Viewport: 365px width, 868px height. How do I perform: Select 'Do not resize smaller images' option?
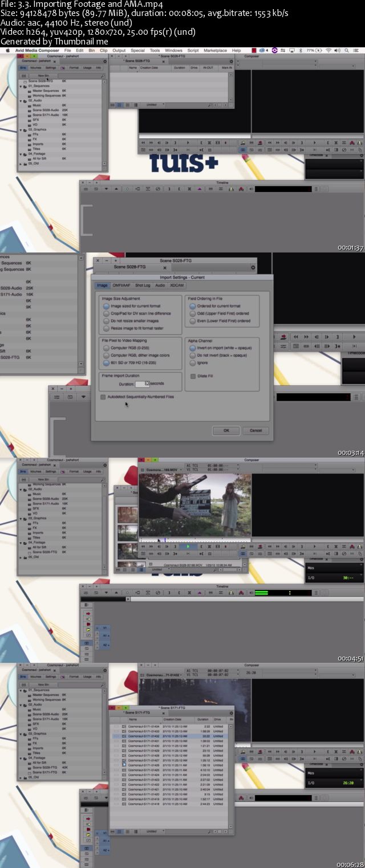coord(106,321)
